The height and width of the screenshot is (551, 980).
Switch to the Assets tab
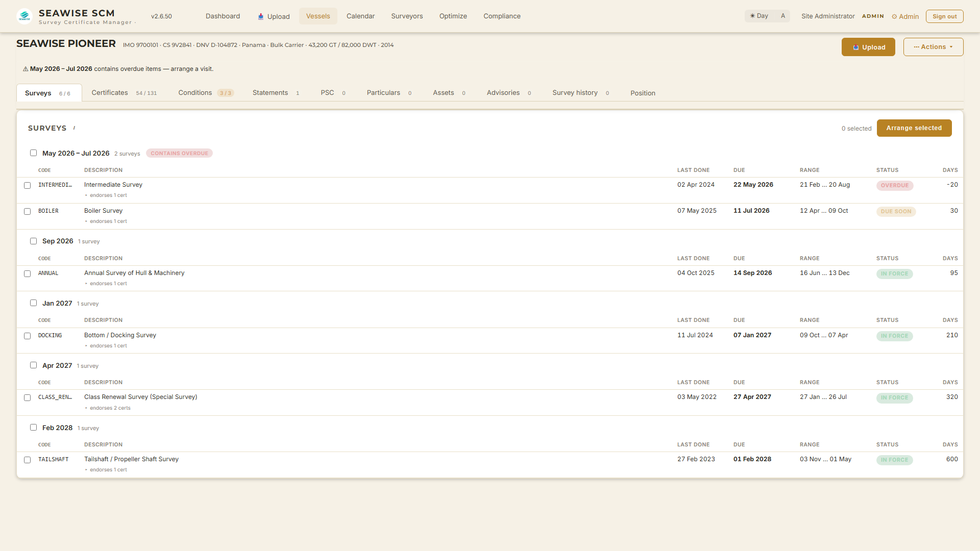point(449,93)
